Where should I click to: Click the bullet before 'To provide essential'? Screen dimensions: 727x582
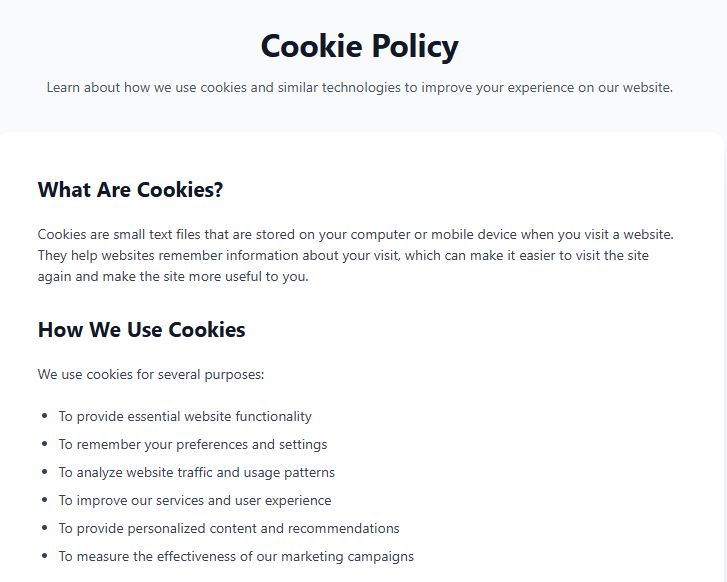pyautogui.click(x=45, y=416)
